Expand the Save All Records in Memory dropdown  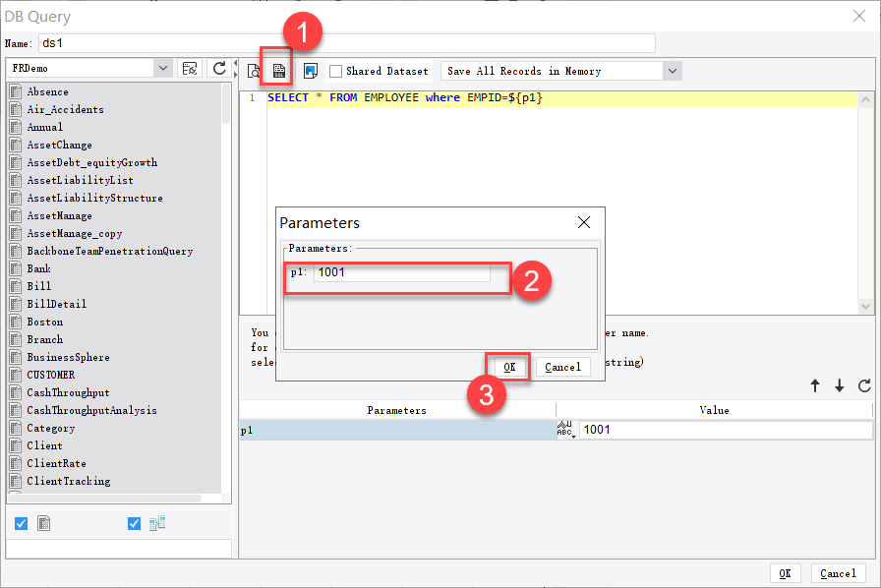coord(671,70)
